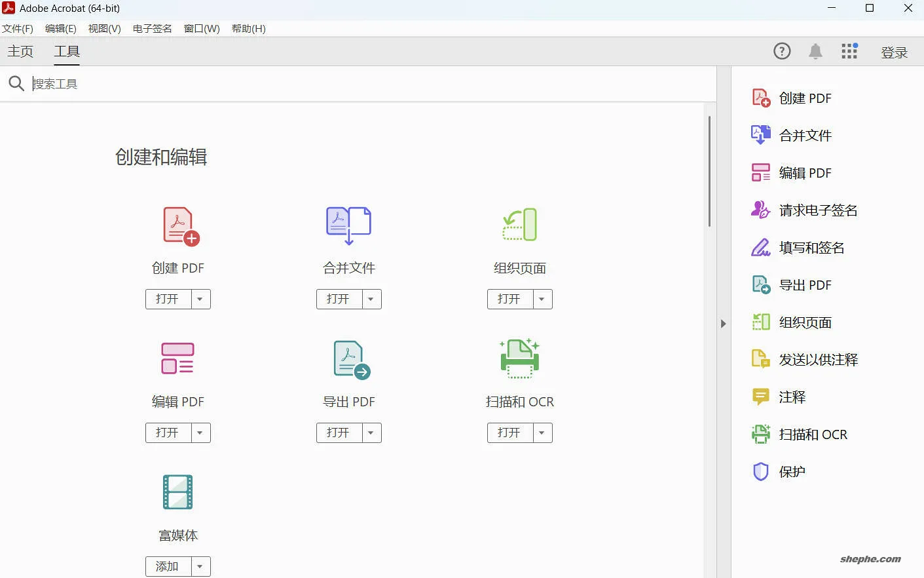924x578 pixels.
Task: Select 填写和签名 pen icon in sidebar
Action: click(x=761, y=248)
